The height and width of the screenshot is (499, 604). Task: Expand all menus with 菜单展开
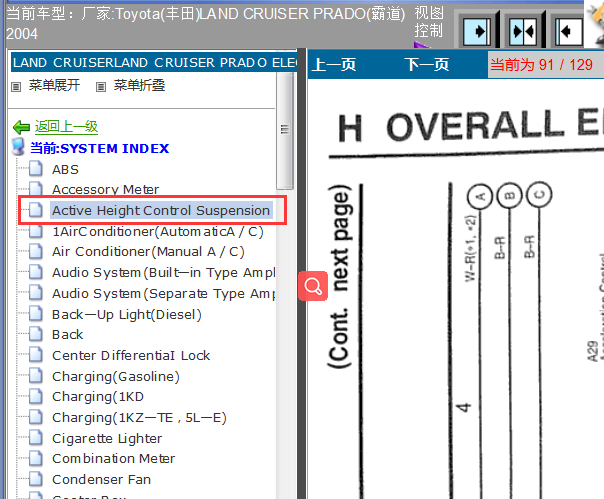tap(54, 85)
